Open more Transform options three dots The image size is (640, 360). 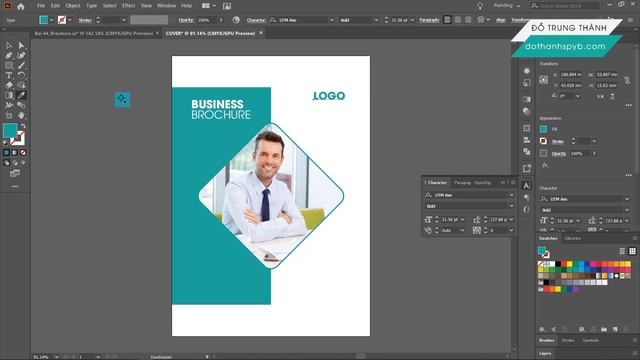[x=629, y=105]
